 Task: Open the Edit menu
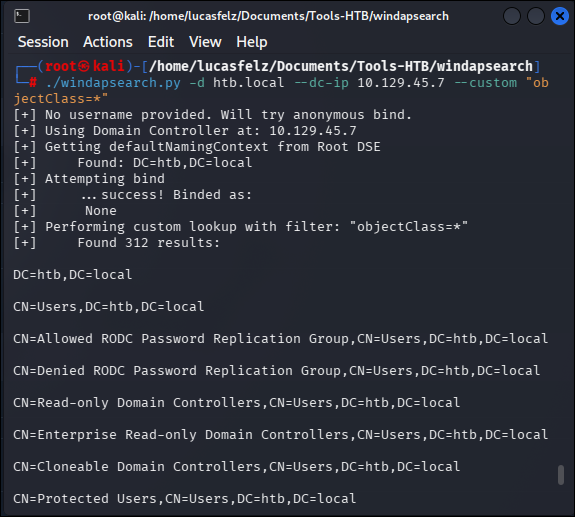coord(161,42)
